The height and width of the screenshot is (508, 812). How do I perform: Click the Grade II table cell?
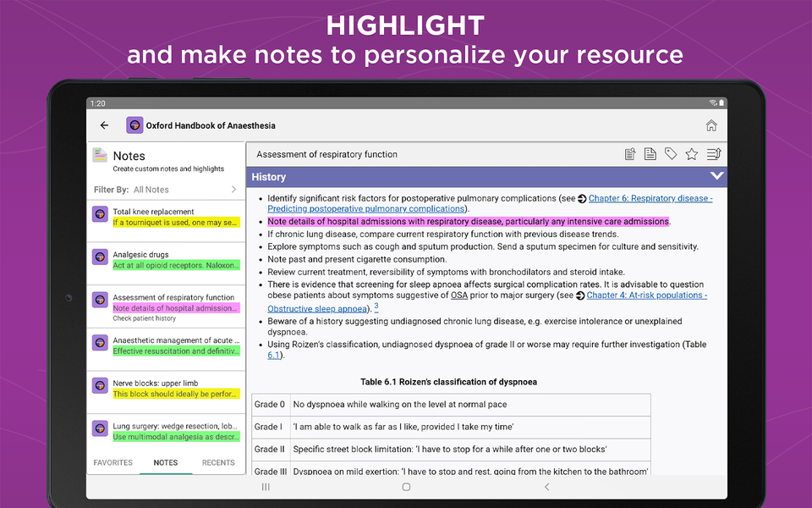pyautogui.click(x=271, y=449)
